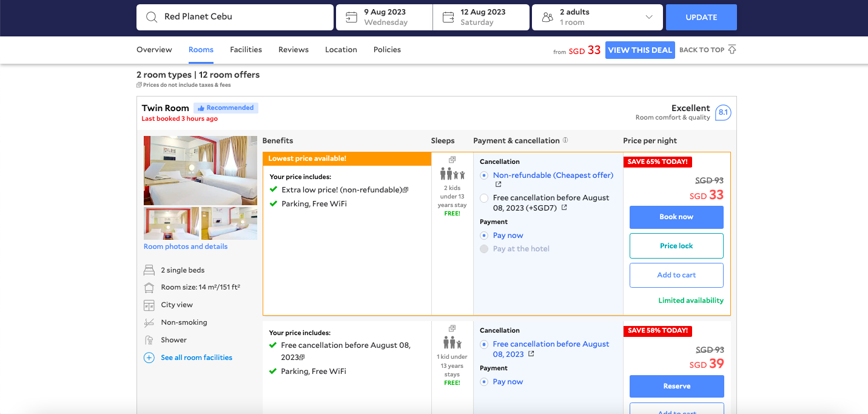Screen dimensions: 868x414
Task: Open the Policies tab
Action: (387, 50)
